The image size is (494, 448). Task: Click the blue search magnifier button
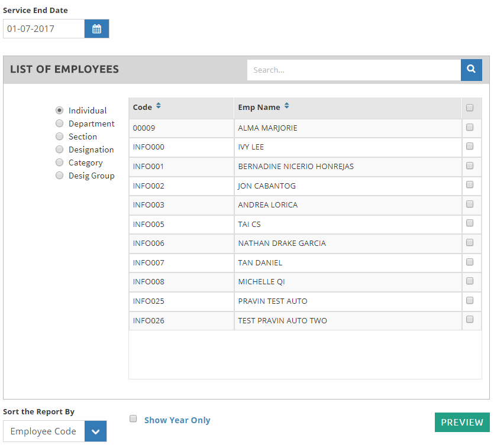(471, 70)
